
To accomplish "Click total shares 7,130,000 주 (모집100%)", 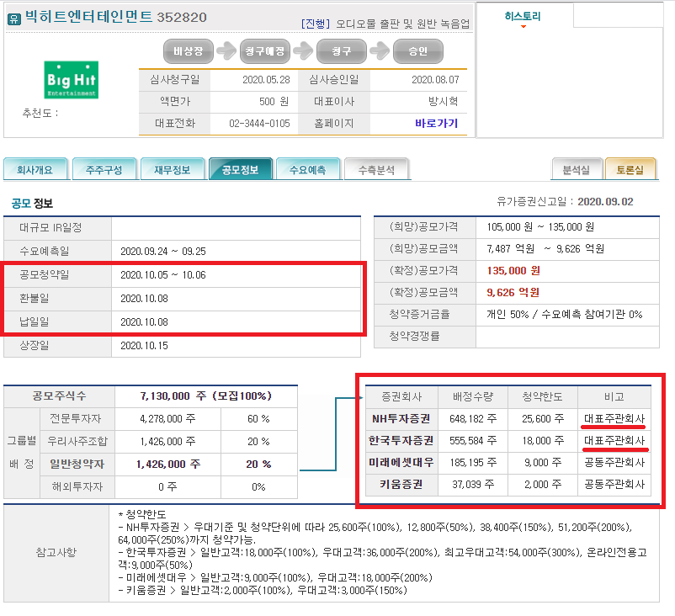I will (x=206, y=396).
